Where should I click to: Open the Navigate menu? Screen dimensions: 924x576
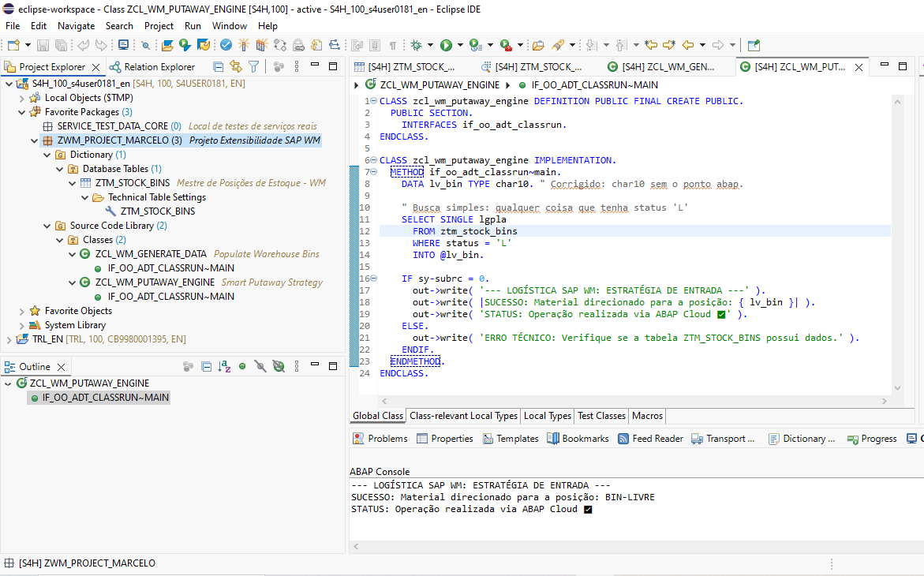(x=76, y=25)
